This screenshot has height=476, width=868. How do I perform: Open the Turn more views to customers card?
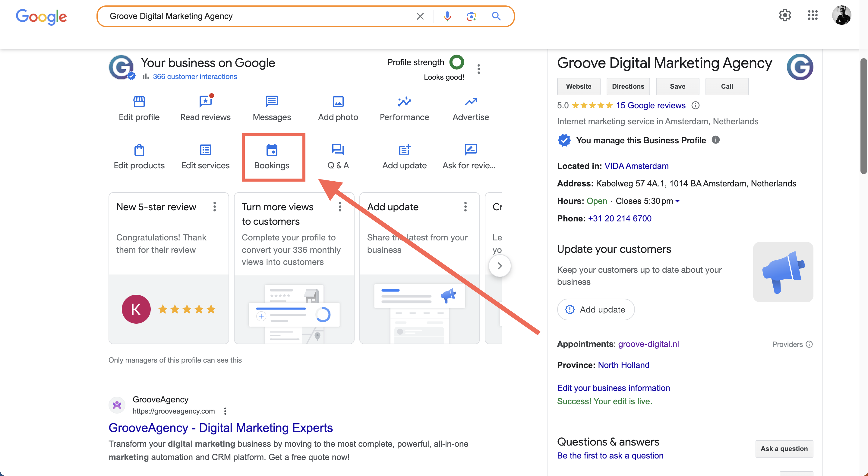click(294, 268)
